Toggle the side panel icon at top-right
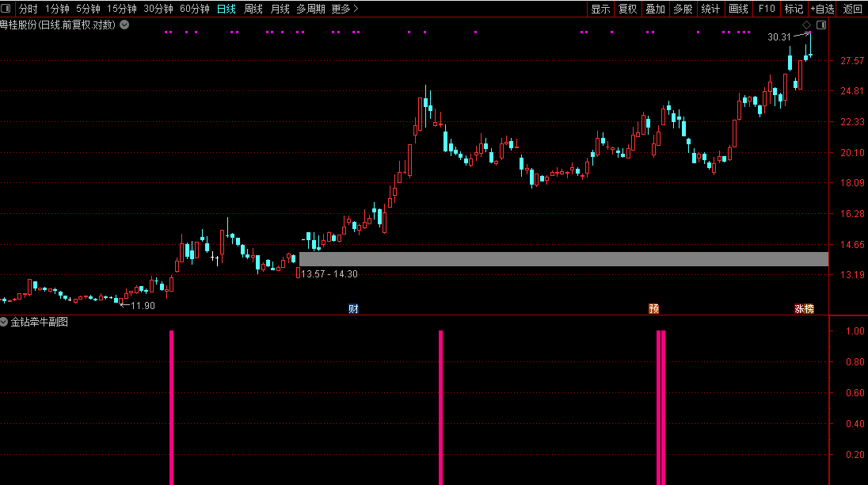868x485 pixels. 821,25
